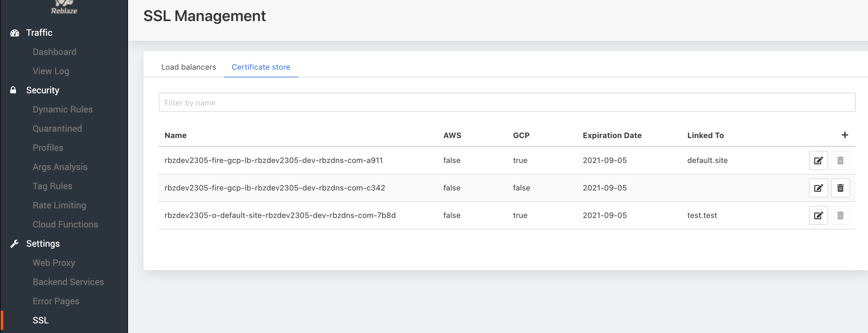
Task: Switch to the Load balancers tab
Action: click(188, 67)
